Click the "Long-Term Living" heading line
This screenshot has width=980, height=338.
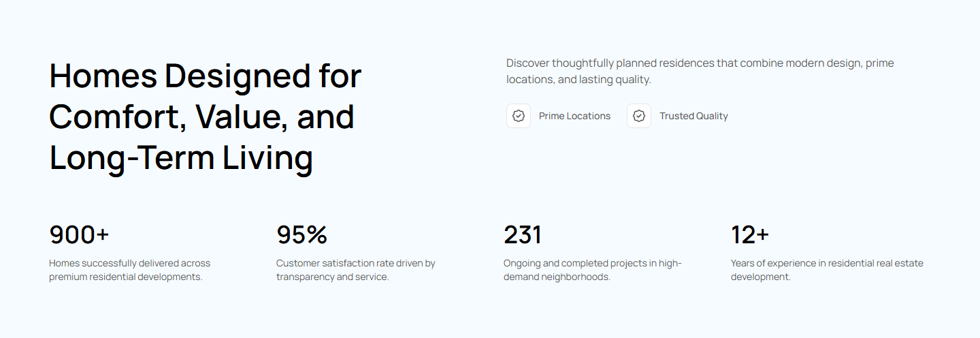click(181, 157)
